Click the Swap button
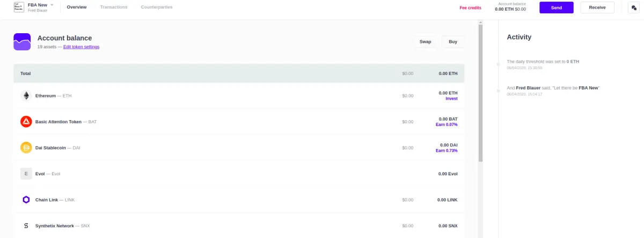This screenshot has width=644, height=238. (x=425, y=42)
